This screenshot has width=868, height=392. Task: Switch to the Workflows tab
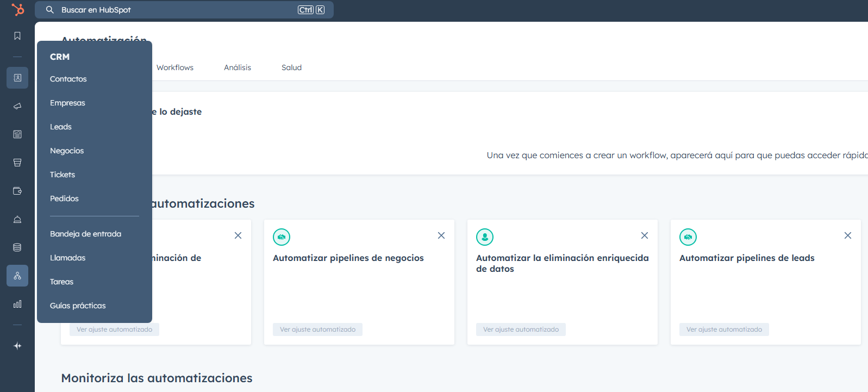[x=175, y=67]
